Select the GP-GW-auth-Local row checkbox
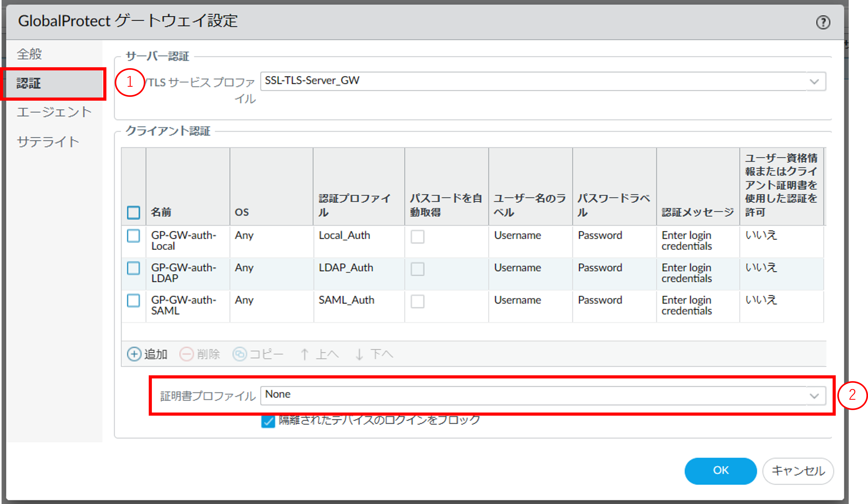Image resolution: width=868 pixels, height=504 pixels. coord(133,236)
